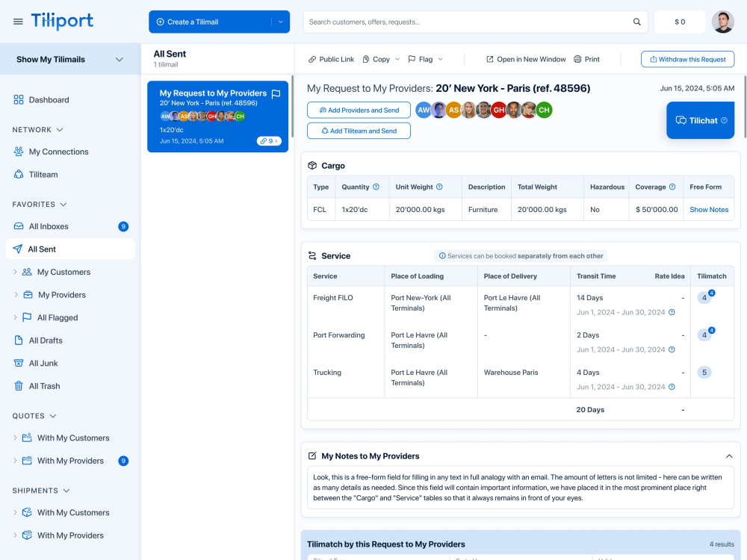
Task: Expand Quotes With My Customers
Action: (x=15, y=438)
